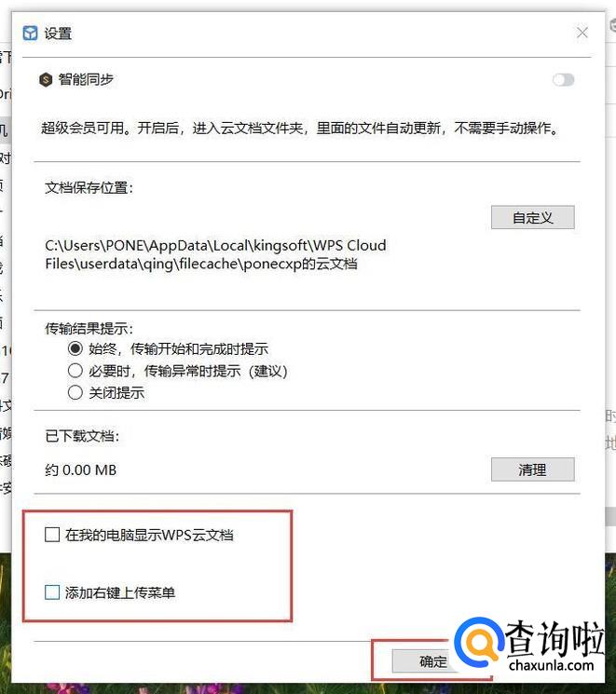Click the hexagon member badge beside 智能同步

(x=46, y=80)
